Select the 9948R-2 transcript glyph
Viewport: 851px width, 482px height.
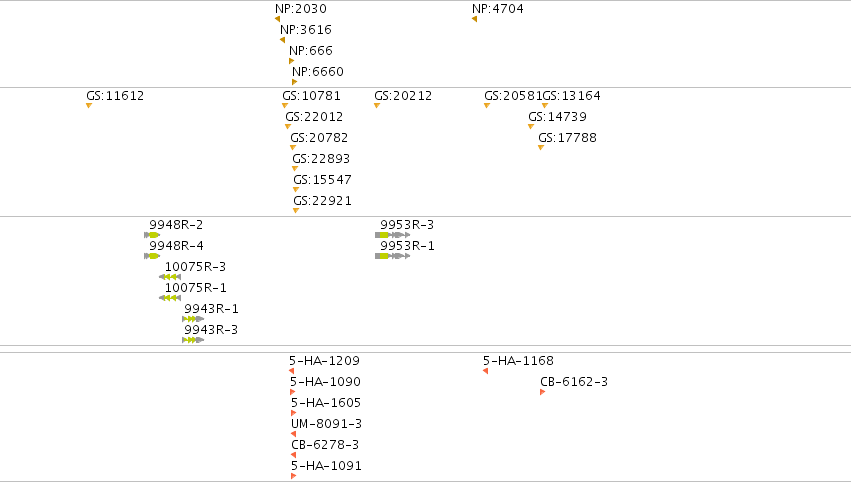click(x=152, y=235)
